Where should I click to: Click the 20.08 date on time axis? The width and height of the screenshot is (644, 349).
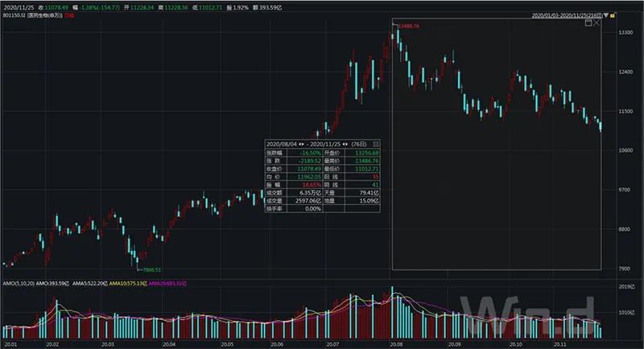[395, 344]
